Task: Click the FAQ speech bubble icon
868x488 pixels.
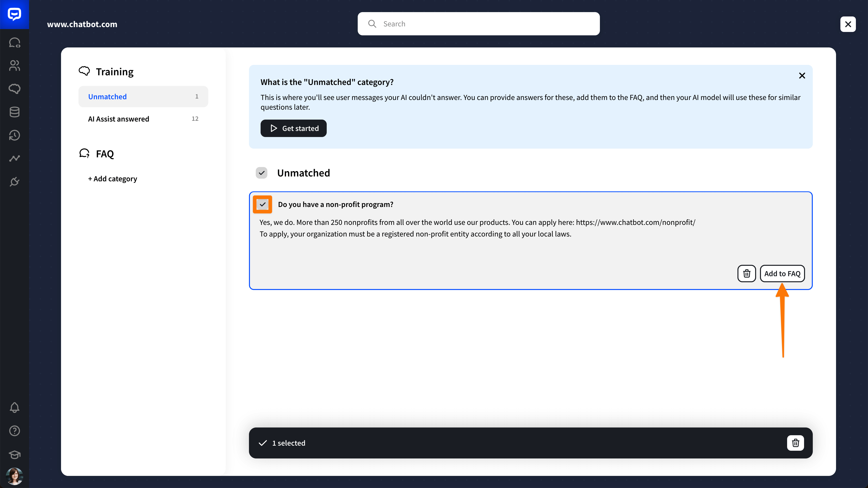Action: click(84, 153)
